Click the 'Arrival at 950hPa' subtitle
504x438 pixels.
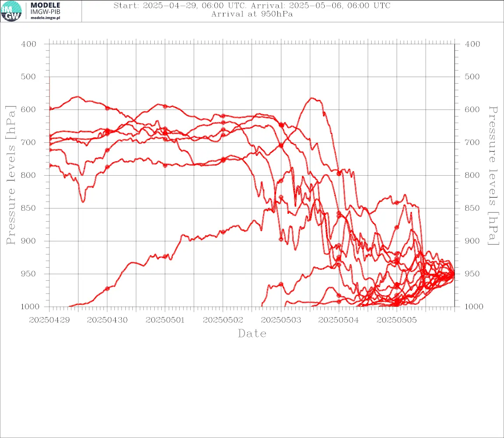point(252,14)
